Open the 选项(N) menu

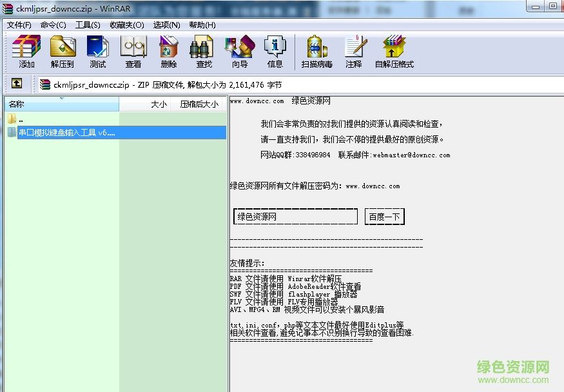coord(164,24)
